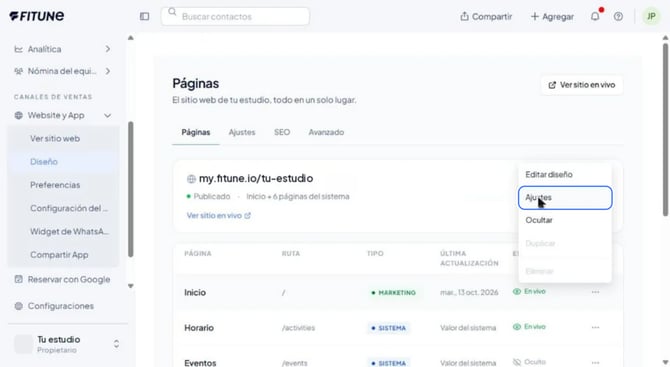Image resolution: width=670 pixels, height=367 pixels.
Task: Click the mar., 13 oct. 2026 date
Action: (x=469, y=293)
